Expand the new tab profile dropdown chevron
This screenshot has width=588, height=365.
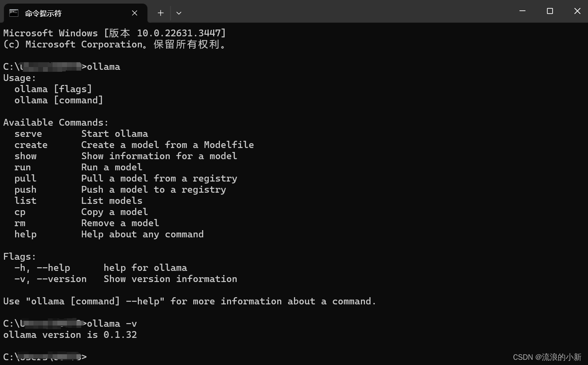pyautogui.click(x=179, y=13)
